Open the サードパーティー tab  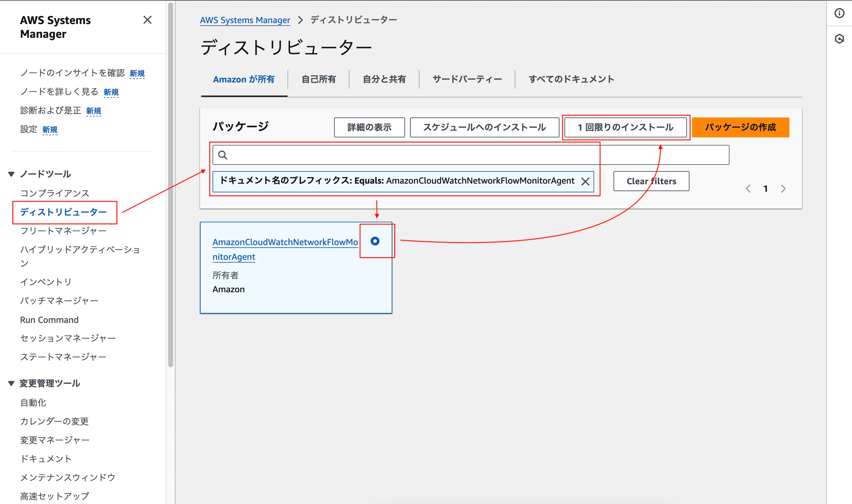467,79
